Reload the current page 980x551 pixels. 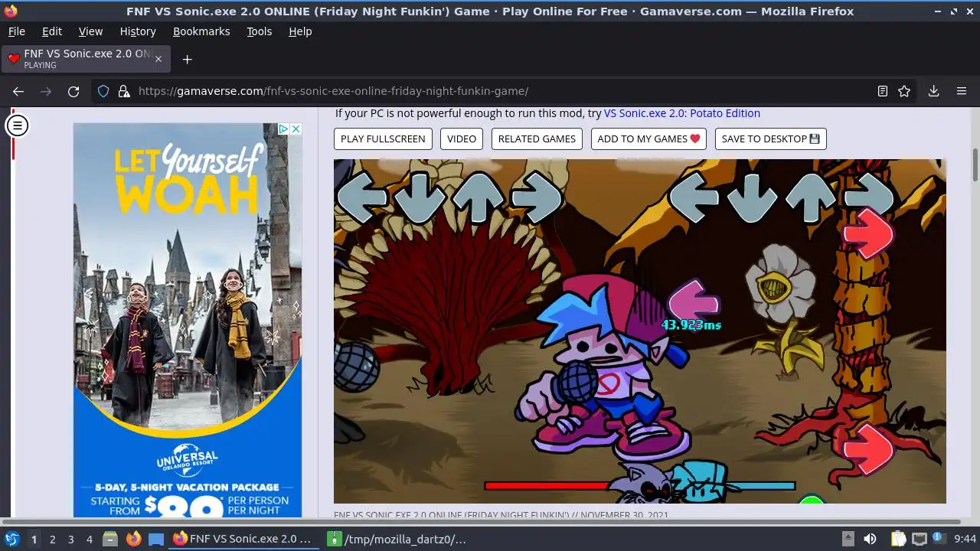click(x=73, y=91)
